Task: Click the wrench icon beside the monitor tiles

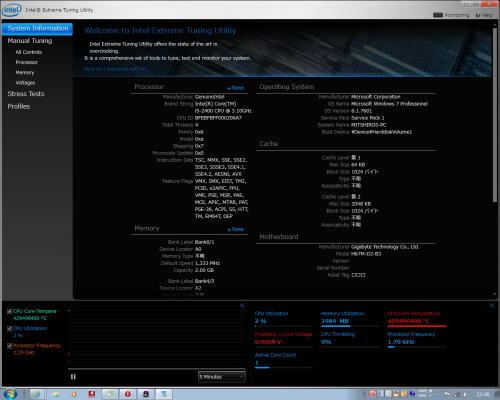Action: click(x=492, y=306)
